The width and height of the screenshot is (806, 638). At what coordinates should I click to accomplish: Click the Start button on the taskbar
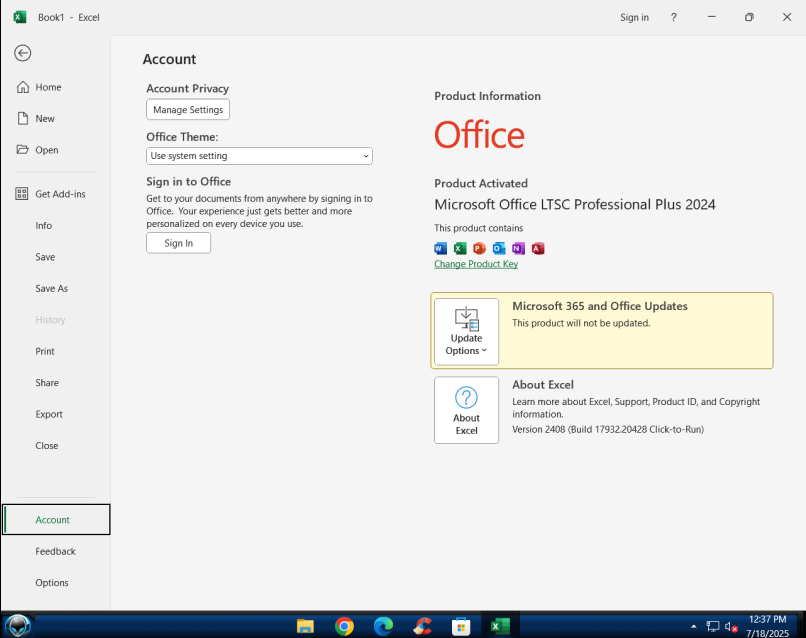point(17,626)
